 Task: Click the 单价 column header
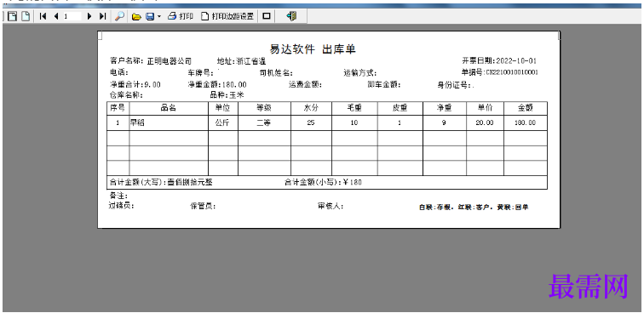click(485, 108)
